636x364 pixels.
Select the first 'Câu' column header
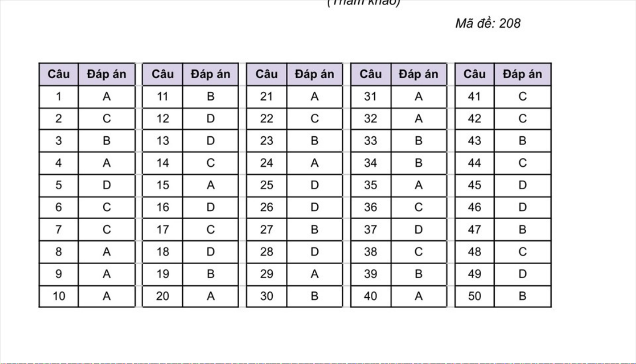coord(59,74)
